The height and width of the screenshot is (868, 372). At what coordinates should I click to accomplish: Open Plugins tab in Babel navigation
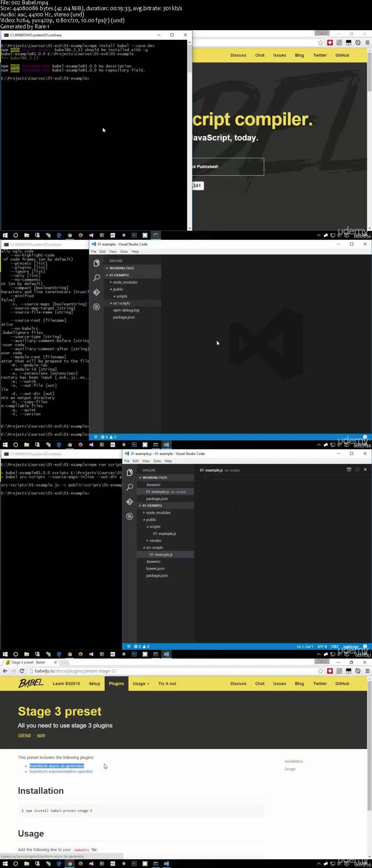[116, 684]
